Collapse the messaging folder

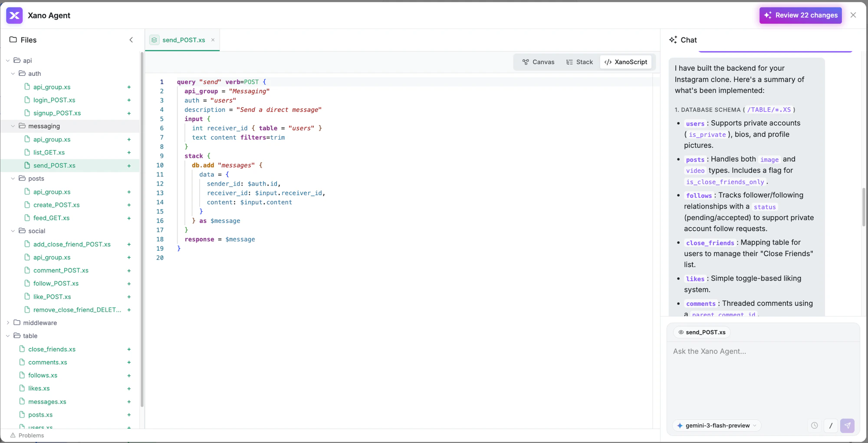[13, 126]
